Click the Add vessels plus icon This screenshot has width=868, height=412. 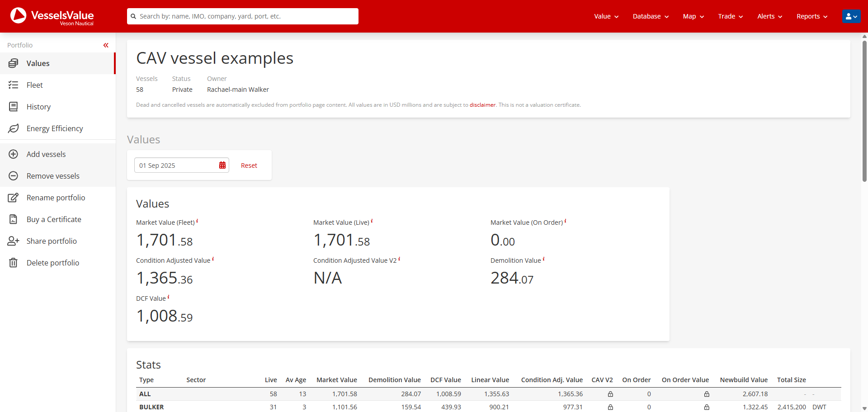point(14,154)
